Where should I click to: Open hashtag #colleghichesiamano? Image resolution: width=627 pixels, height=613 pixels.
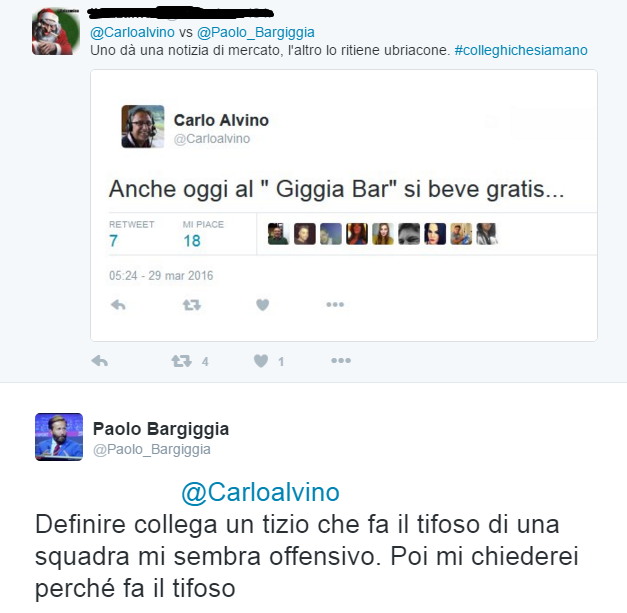521,50
